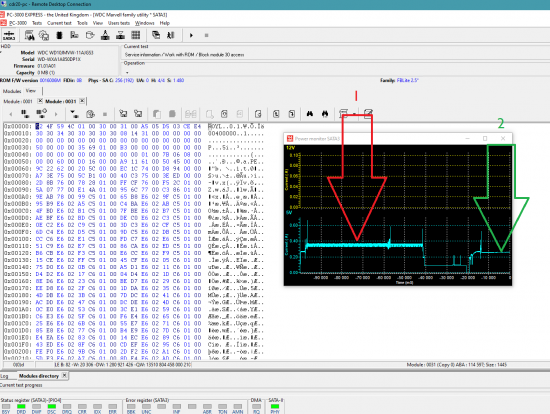Click the back arrow in hex editor toolbar
This screenshot has width=550, height=414.
click(x=11, y=114)
